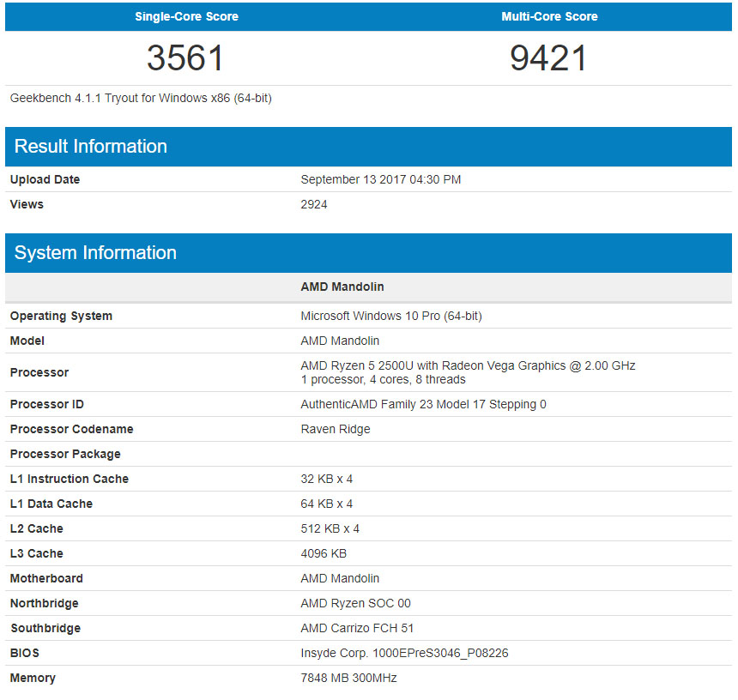Click the Multi-Core Score header
Screen dimensions: 738x700
pyautogui.click(x=549, y=16)
